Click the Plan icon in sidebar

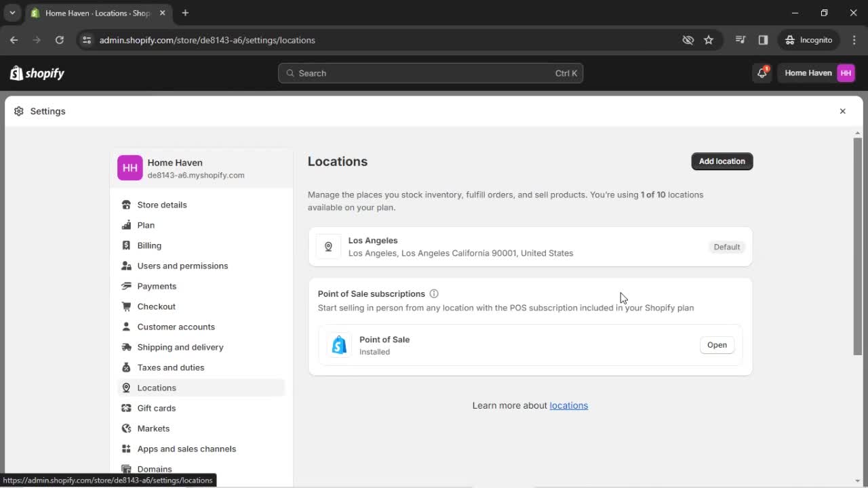coord(126,225)
